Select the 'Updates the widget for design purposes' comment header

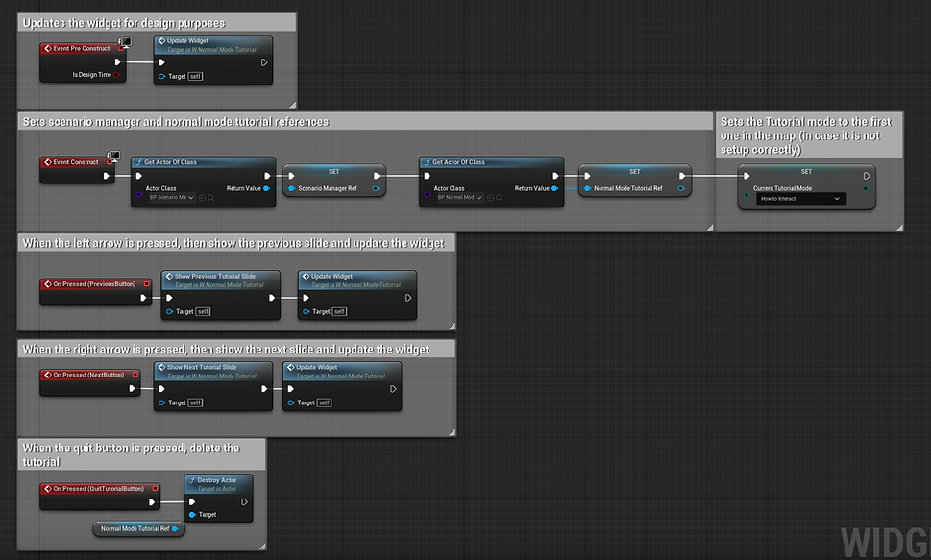point(157,22)
